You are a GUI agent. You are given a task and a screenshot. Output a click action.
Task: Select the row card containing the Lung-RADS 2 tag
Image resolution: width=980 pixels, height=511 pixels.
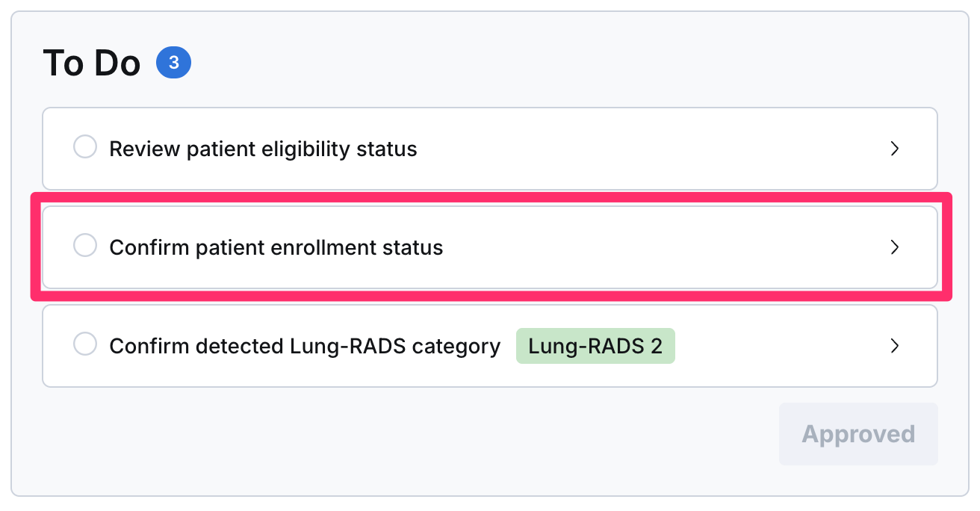coord(490,346)
